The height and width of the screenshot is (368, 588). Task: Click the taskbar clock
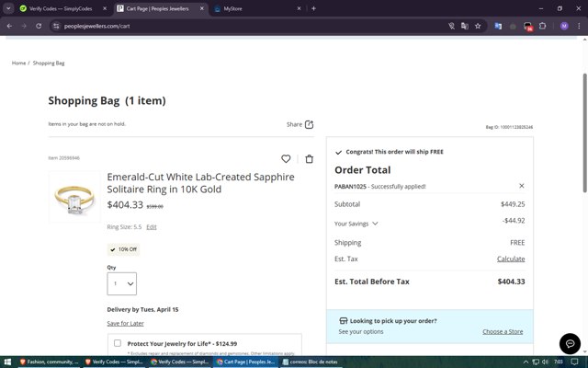point(558,362)
